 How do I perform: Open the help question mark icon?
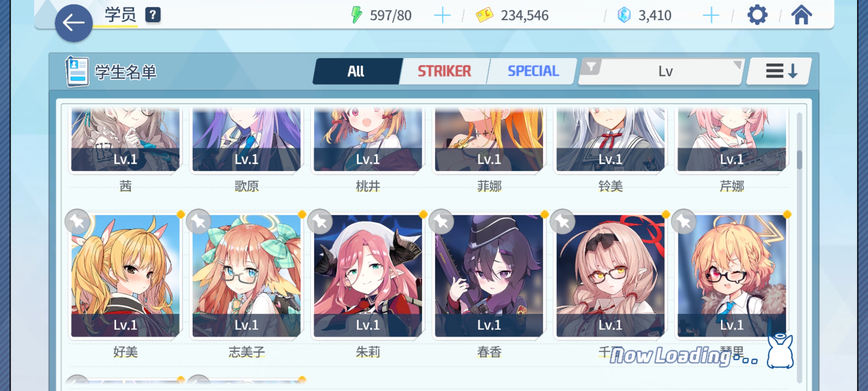153,15
